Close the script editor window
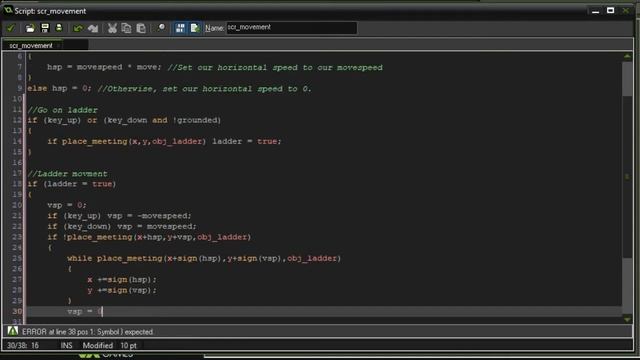 click(626, 11)
